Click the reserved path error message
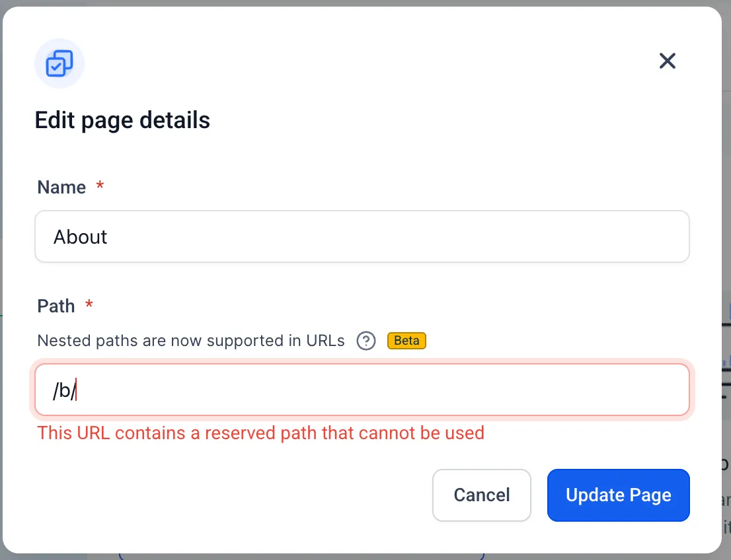Image resolution: width=731 pixels, height=560 pixels. (x=260, y=433)
